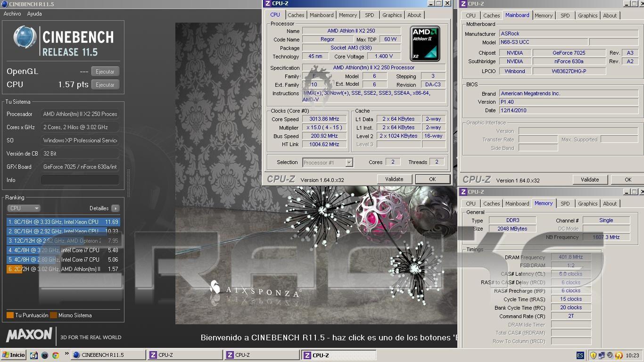
Task: Click the Z icon of the CPU tab window's title bar
Action: (268, 3)
